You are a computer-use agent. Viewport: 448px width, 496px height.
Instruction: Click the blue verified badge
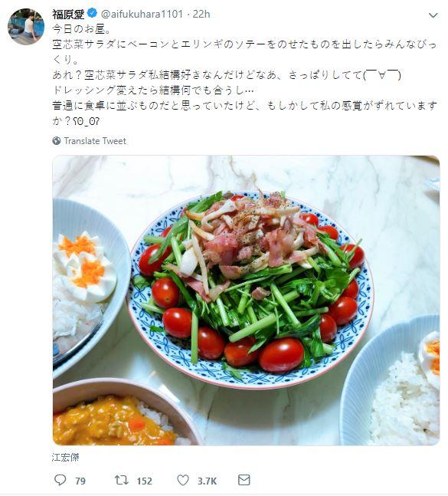(x=92, y=14)
